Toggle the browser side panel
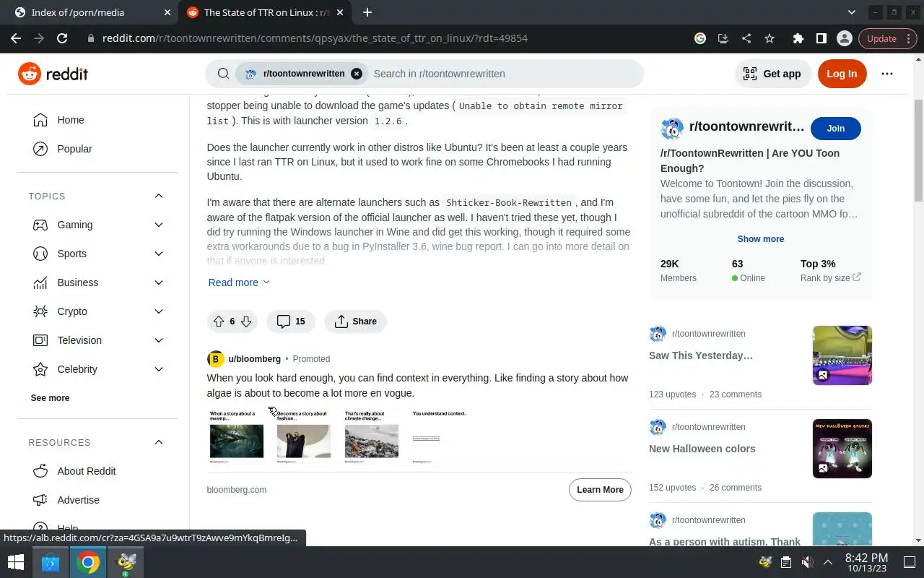 click(821, 38)
